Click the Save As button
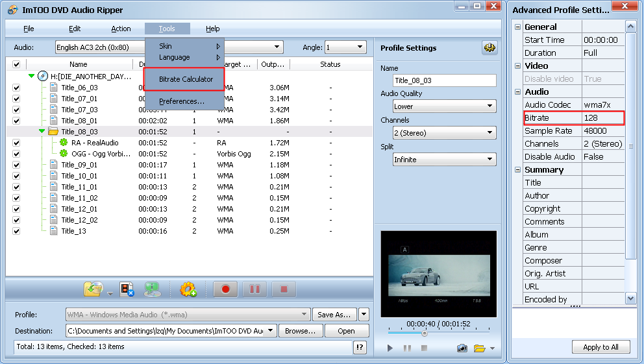This screenshot has width=644, height=364. 334,314
